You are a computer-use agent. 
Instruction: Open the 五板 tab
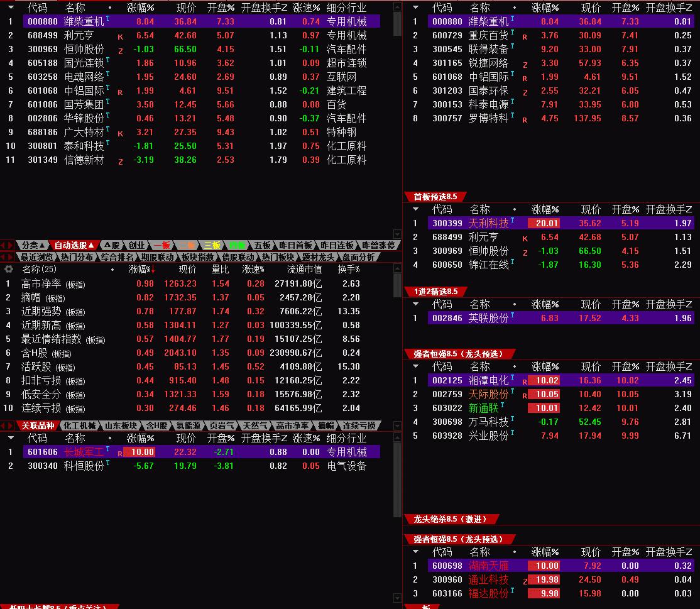(x=263, y=245)
